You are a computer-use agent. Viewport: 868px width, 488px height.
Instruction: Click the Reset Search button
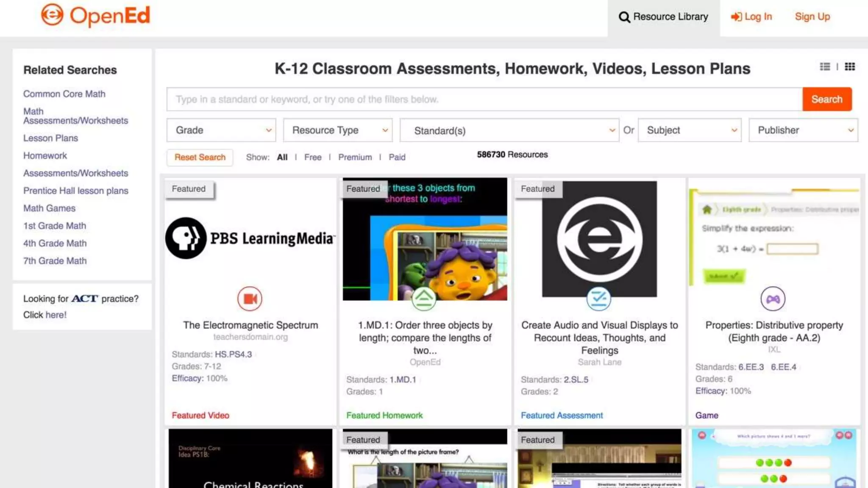coord(200,157)
